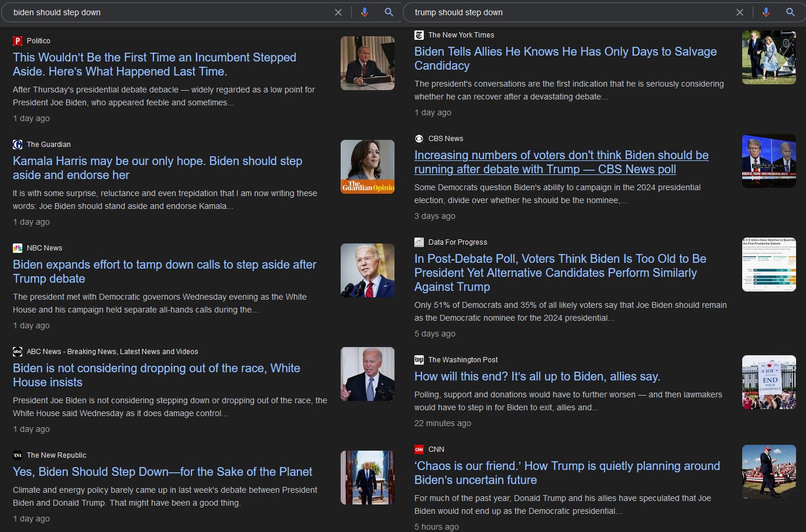Image resolution: width=806 pixels, height=532 pixels.
Task: Clear the 'trump should step down' search box
Action: (x=740, y=12)
